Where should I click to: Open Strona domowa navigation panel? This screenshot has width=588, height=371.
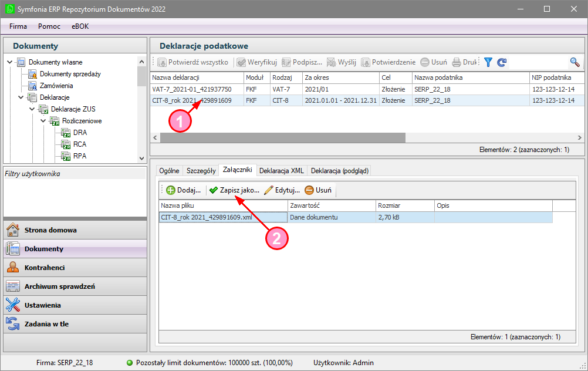(50, 230)
